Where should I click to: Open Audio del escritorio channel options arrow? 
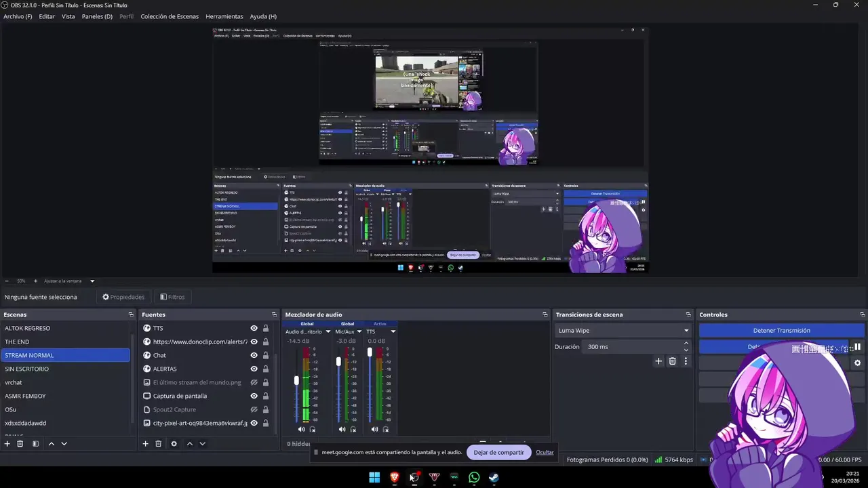328,331
